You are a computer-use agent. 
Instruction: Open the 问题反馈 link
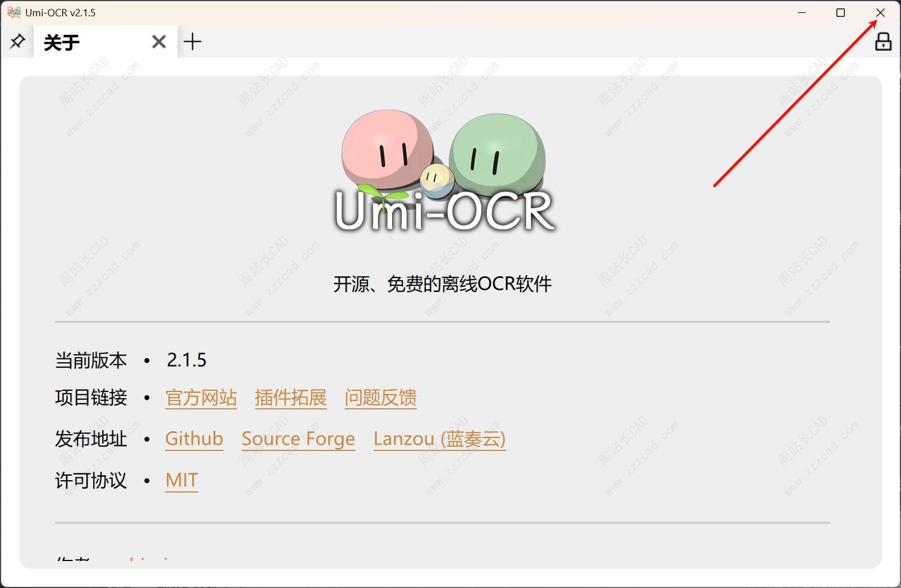(381, 398)
